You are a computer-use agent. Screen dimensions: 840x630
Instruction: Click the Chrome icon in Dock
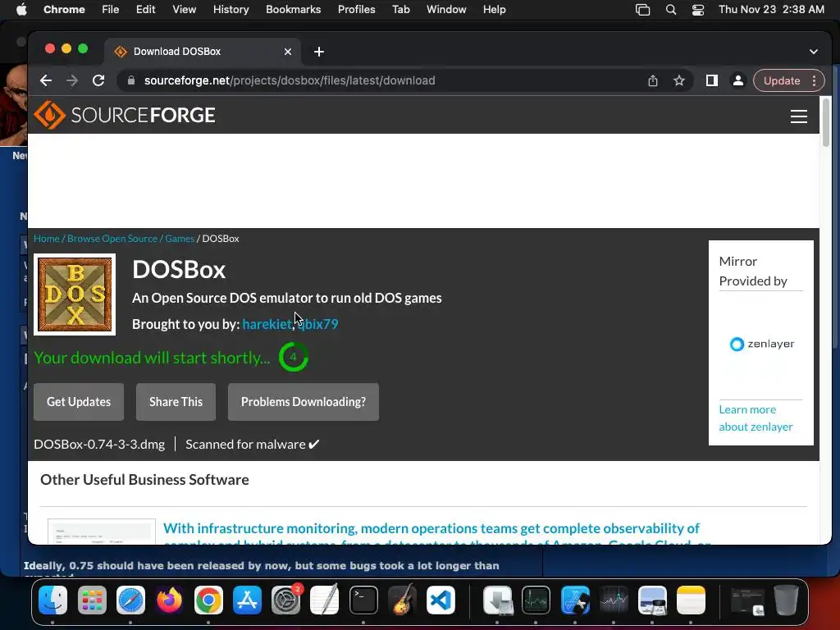pos(208,600)
